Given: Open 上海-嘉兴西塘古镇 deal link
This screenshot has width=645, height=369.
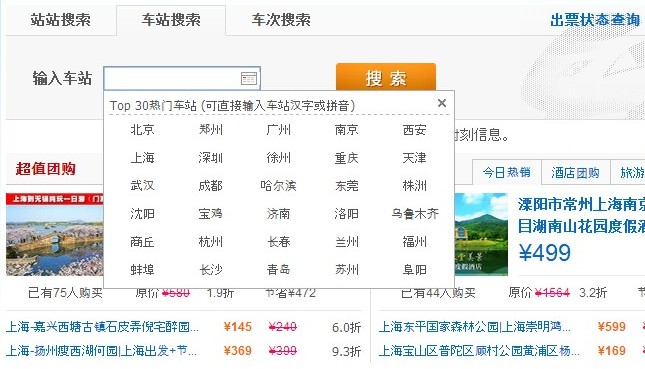Looking at the screenshot, I should click(102, 327).
